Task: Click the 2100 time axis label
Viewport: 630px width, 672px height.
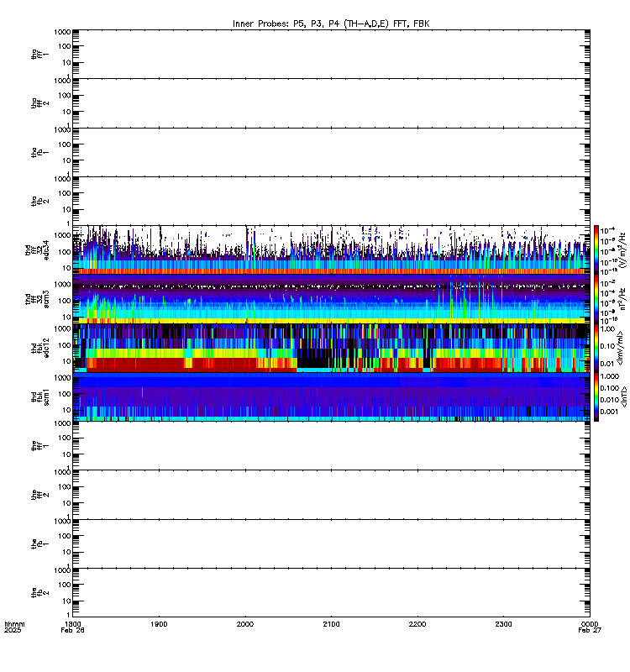Action: 331,624
